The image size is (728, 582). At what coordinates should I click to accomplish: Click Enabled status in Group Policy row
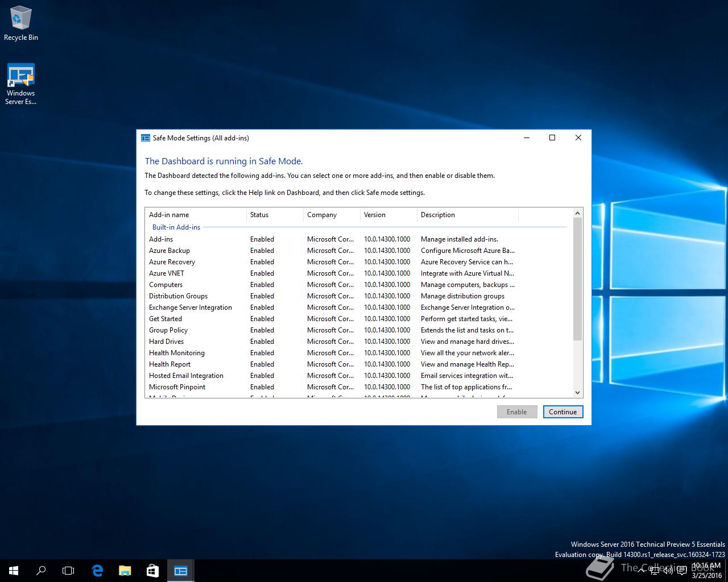[x=262, y=330]
